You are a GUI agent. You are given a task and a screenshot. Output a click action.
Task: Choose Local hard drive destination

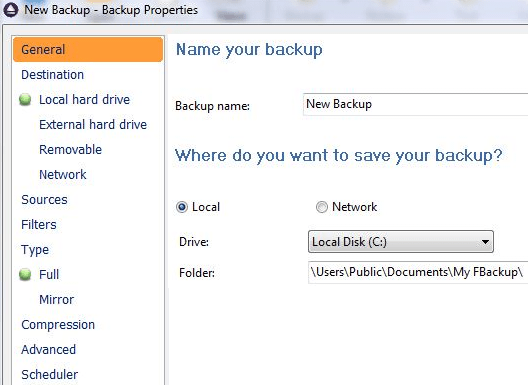coord(84,99)
